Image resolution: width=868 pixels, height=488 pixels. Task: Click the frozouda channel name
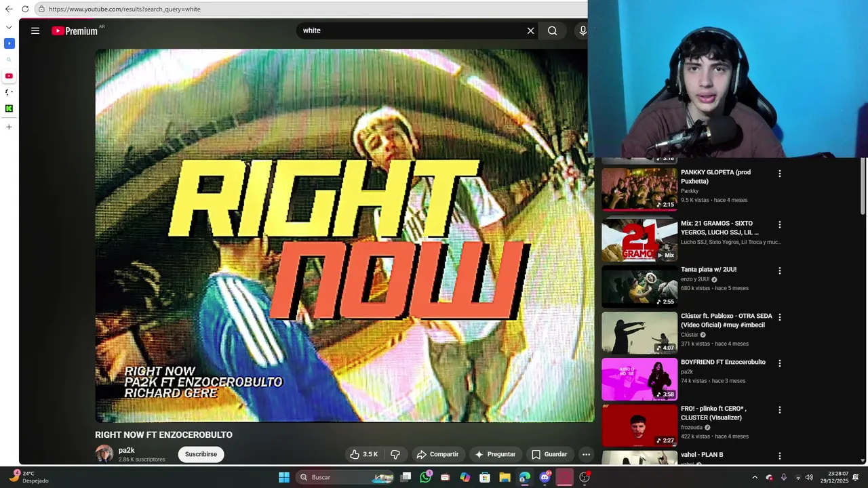pyautogui.click(x=692, y=428)
